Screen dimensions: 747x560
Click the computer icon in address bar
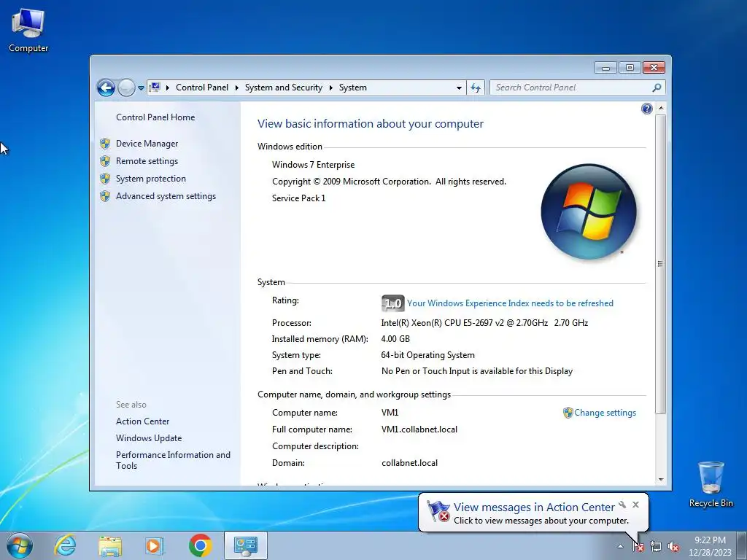(155, 87)
